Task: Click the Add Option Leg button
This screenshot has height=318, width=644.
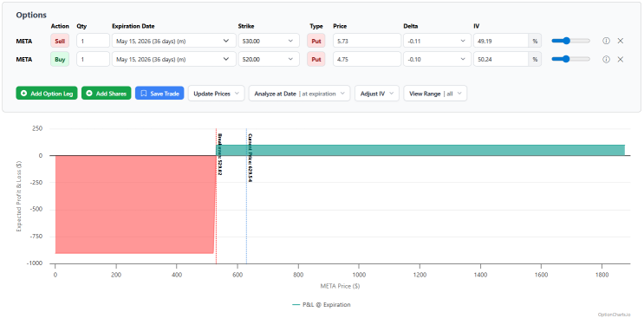Action: 47,93
